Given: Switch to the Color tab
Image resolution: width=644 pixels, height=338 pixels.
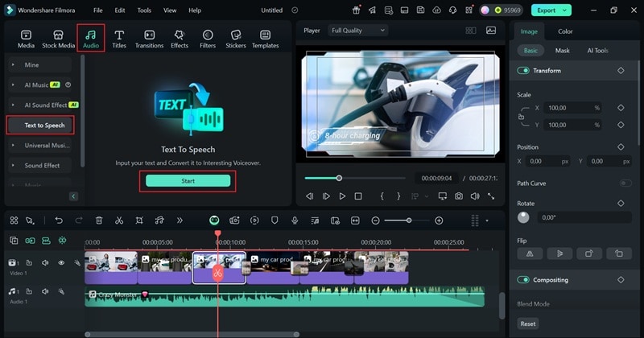Looking at the screenshot, I should [x=565, y=31].
